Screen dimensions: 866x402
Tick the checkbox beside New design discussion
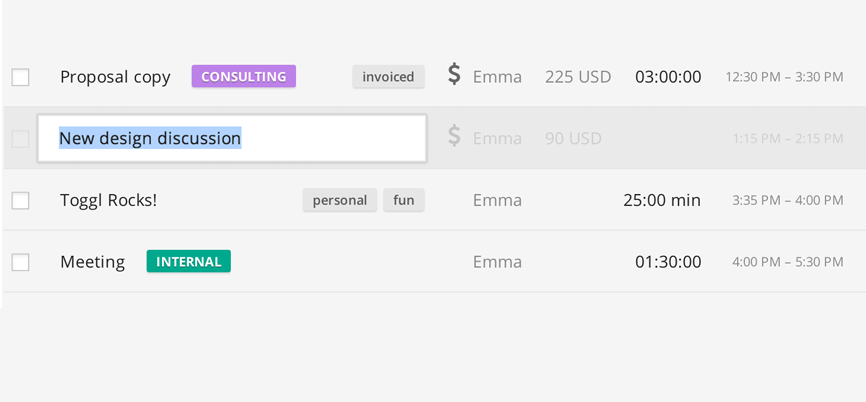[x=20, y=139]
